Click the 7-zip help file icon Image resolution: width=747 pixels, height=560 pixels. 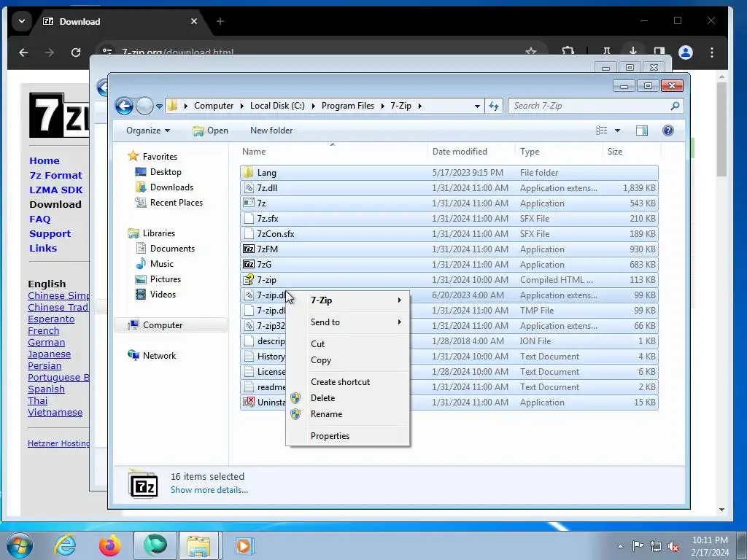pos(248,279)
